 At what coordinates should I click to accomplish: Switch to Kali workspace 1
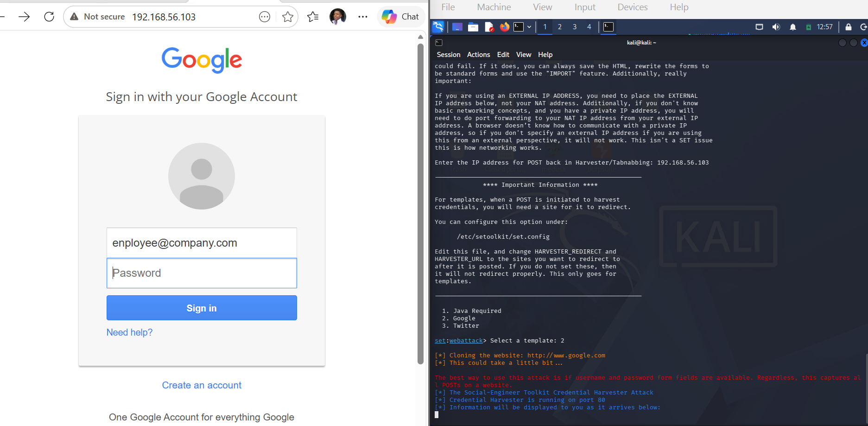coord(545,27)
